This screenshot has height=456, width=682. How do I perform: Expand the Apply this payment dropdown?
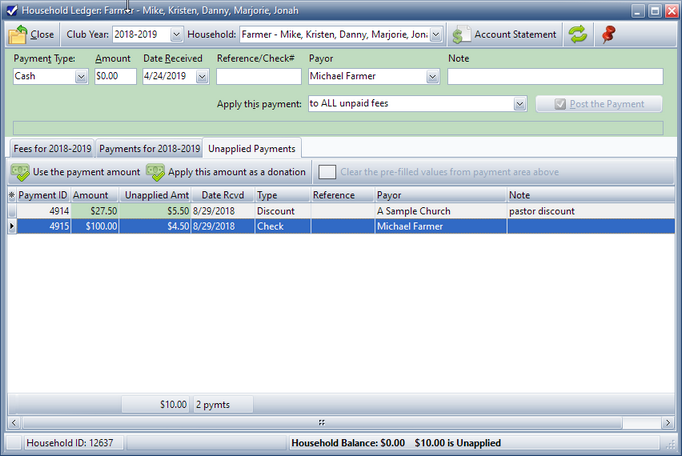point(520,103)
